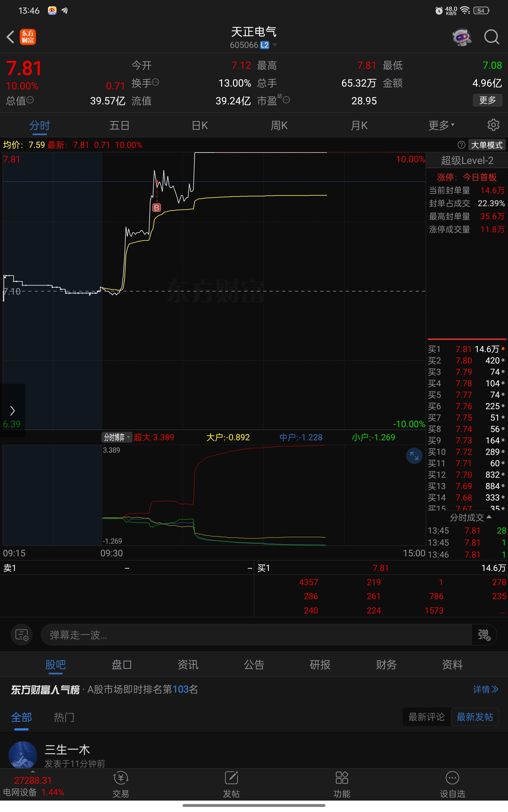Toggle the 弹 danmaku switch

[x=484, y=635]
